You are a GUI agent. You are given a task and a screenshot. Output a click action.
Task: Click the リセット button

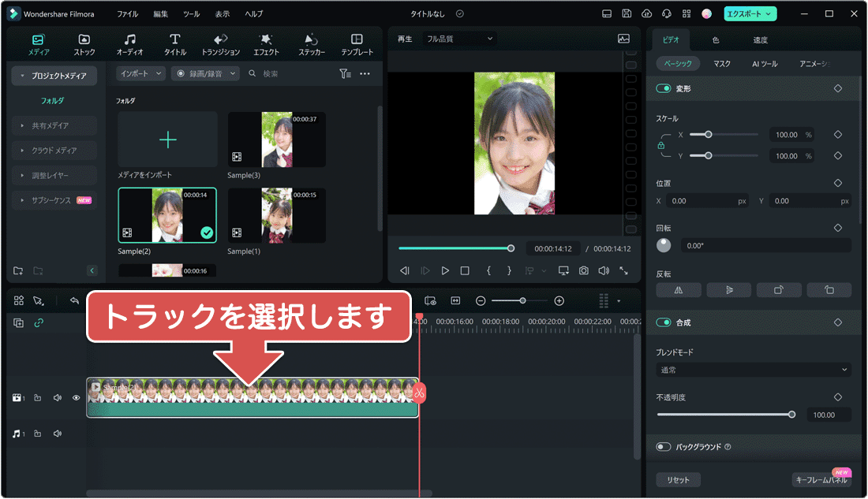678,479
